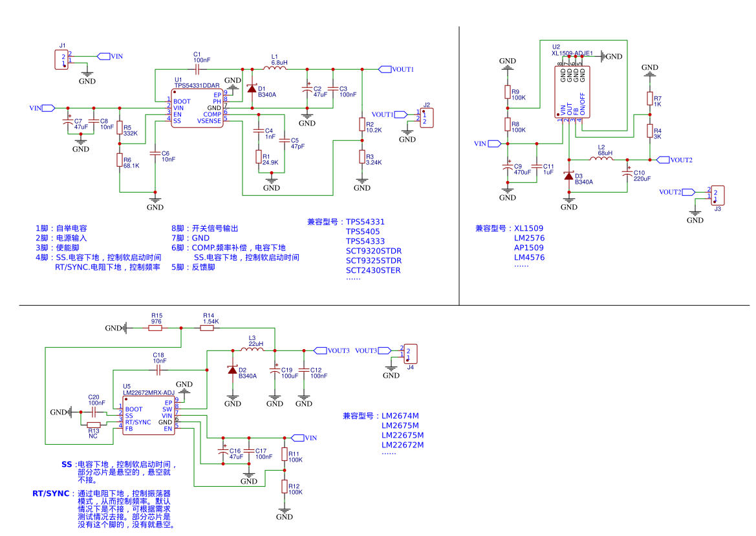Select resistor R9 100K
756x536 pixels.
click(507, 92)
